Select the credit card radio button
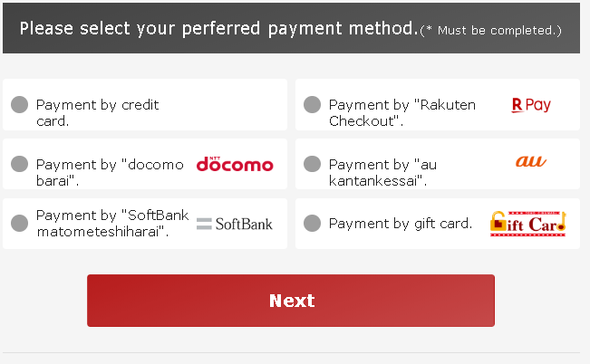 tap(19, 105)
